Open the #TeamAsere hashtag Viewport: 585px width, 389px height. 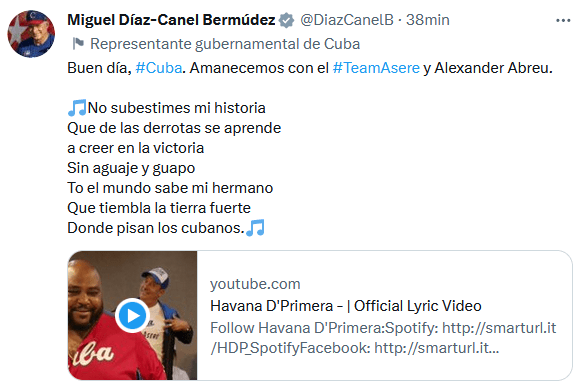pyautogui.click(x=376, y=68)
